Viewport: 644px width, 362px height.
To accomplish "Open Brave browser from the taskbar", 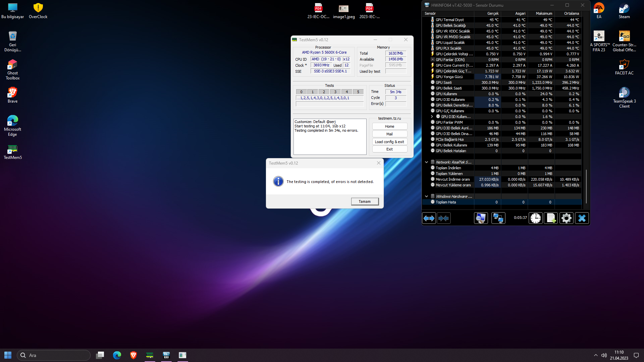I will coord(133,355).
